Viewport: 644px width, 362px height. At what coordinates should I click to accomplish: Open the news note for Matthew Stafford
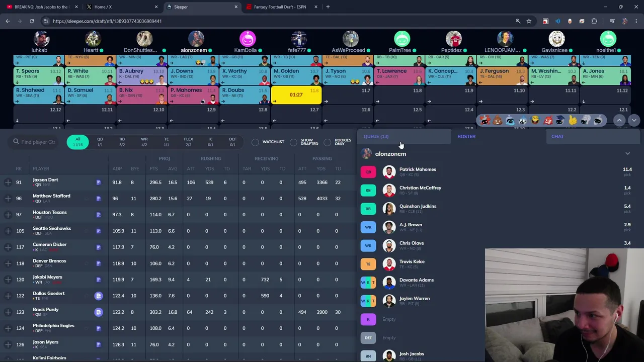99,199
